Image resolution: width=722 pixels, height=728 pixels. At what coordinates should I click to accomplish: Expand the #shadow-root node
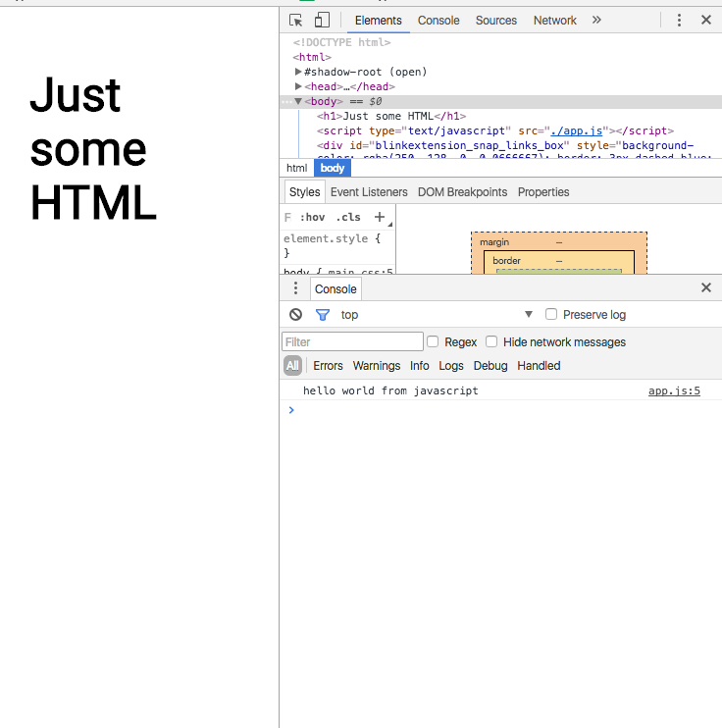pyautogui.click(x=298, y=72)
